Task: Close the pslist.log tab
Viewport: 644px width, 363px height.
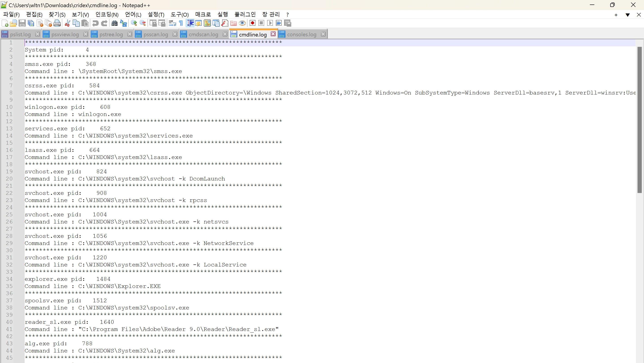Action: coord(38,34)
